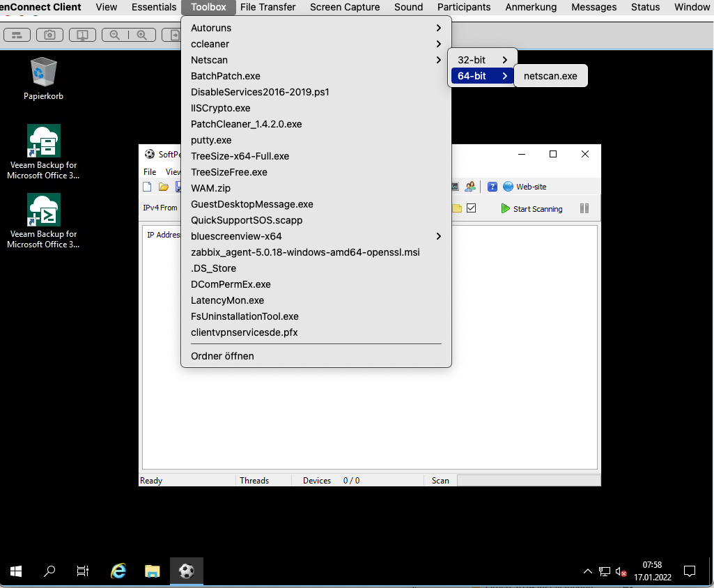Image resolution: width=714 pixels, height=588 pixels.
Task: Switch to the soccer ball scanner taskbar app
Action: point(186,571)
